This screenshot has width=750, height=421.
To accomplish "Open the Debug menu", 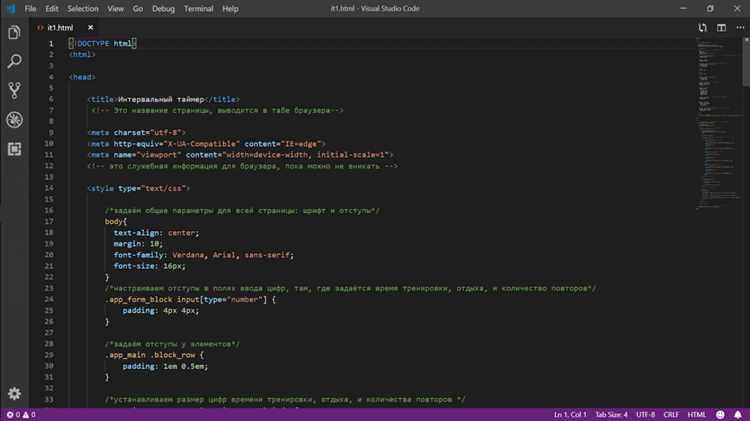I will (163, 9).
